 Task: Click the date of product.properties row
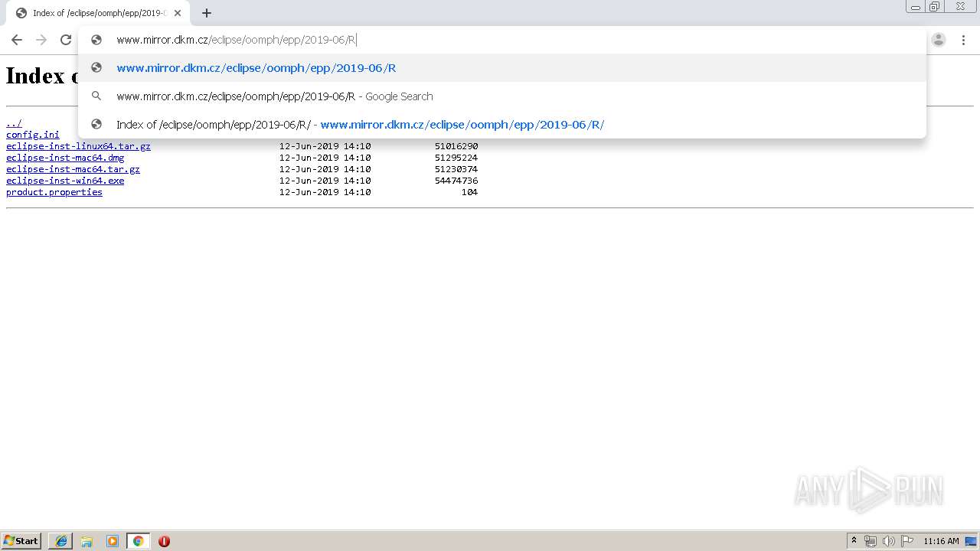pyautogui.click(x=325, y=192)
